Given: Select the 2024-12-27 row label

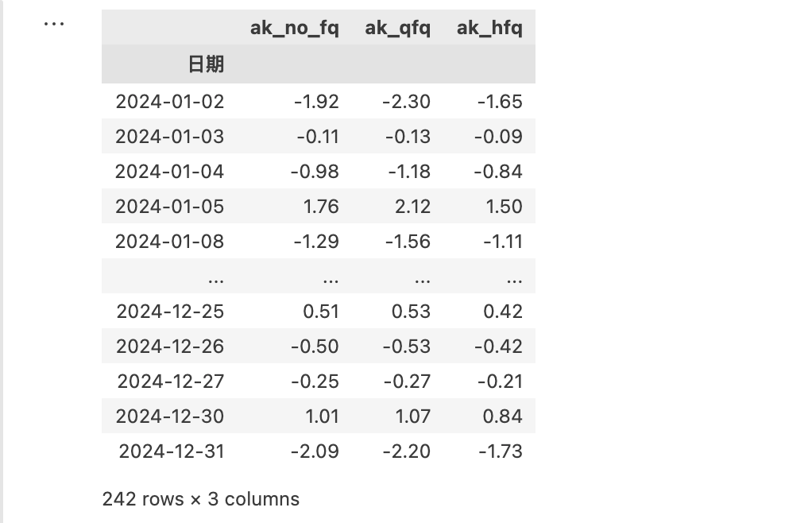Looking at the screenshot, I should [x=171, y=382].
